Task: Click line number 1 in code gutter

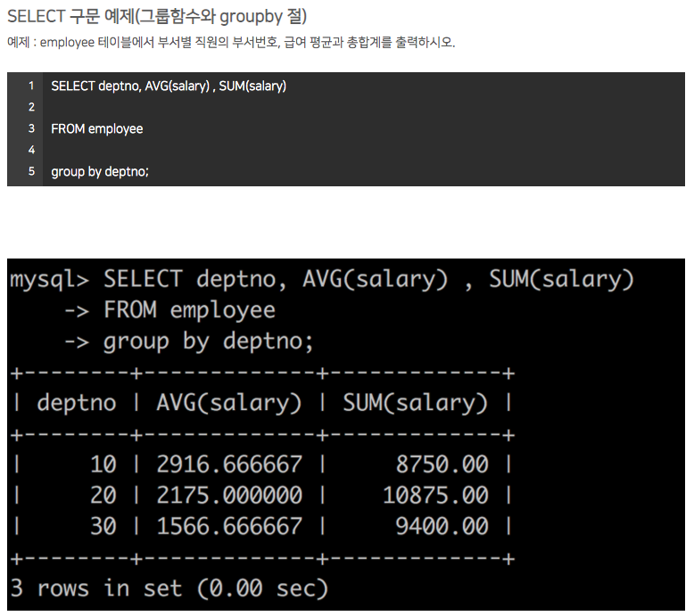Action: click(x=31, y=86)
